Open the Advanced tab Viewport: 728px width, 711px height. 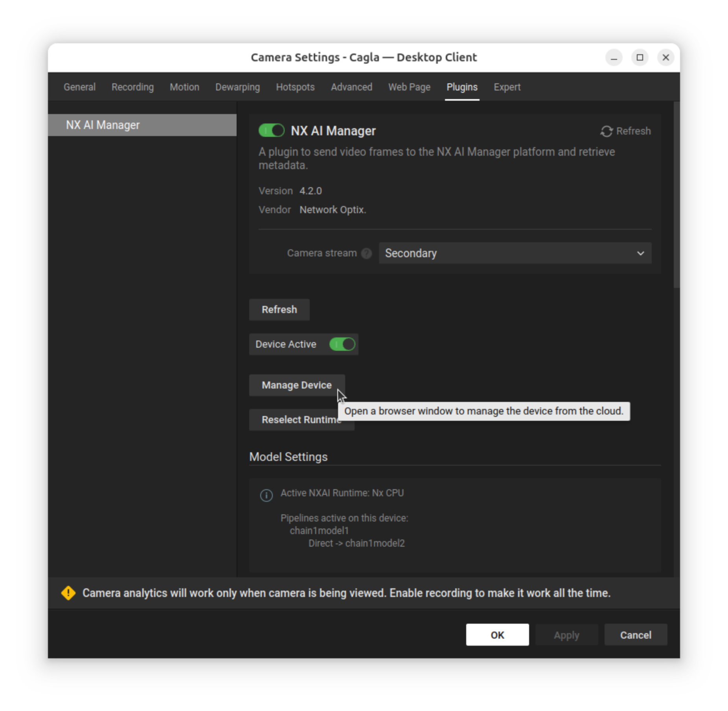pos(351,87)
